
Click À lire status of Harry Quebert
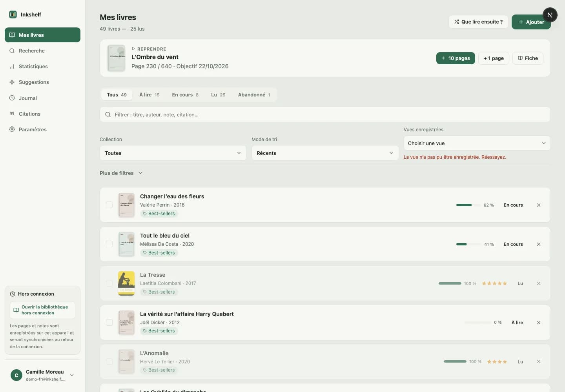tap(517, 323)
